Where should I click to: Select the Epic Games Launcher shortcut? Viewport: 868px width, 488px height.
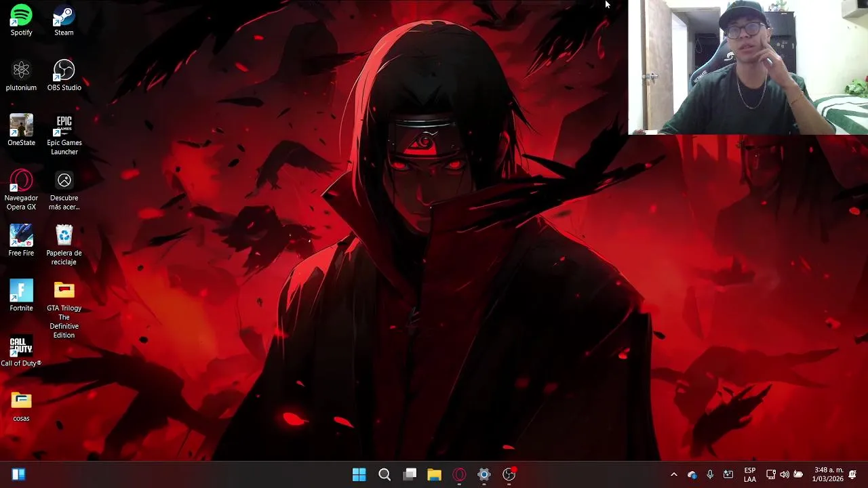pyautogui.click(x=64, y=134)
